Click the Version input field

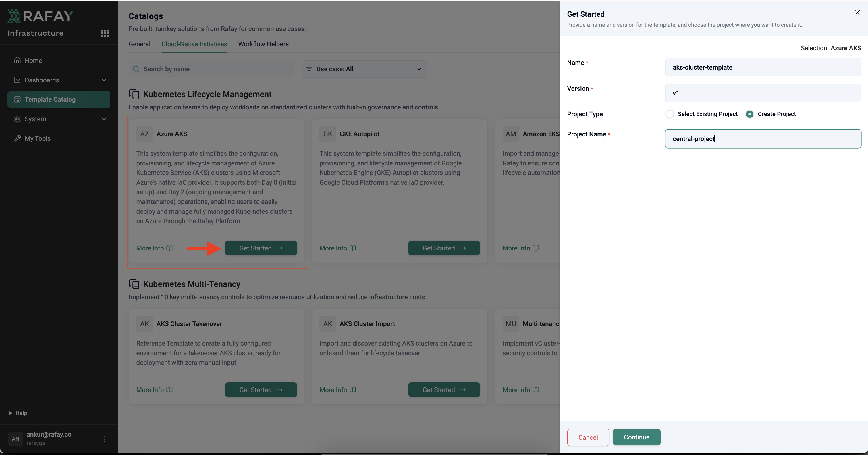763,93
